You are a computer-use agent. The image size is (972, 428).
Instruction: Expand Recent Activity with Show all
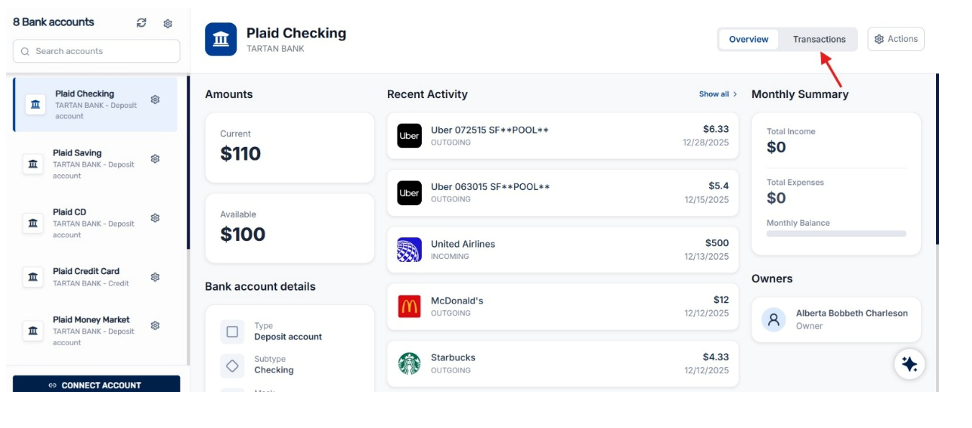point(717,94)
